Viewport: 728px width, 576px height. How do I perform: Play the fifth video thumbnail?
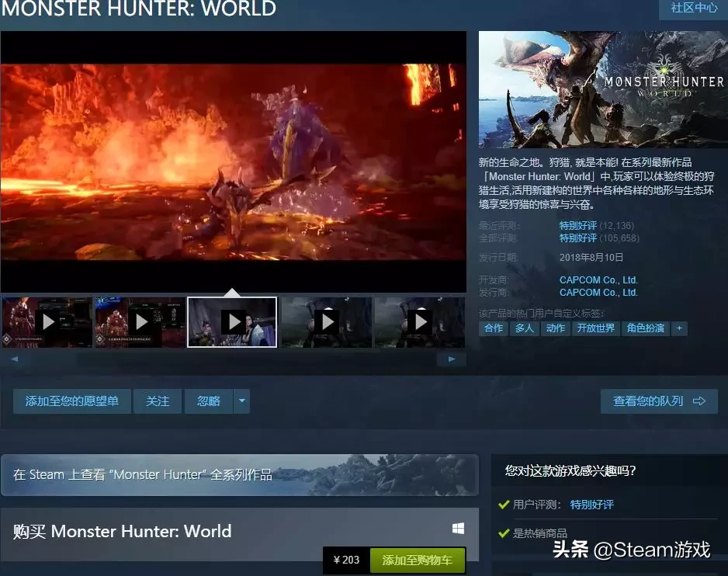420,322
